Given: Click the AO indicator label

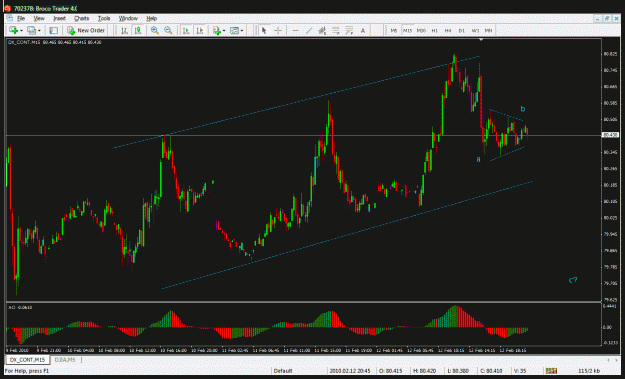Looking at the screenshot, I should click(x=20, y=307).
